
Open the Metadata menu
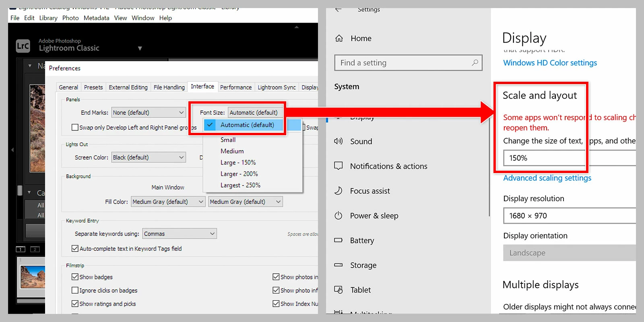pos(96,18)
